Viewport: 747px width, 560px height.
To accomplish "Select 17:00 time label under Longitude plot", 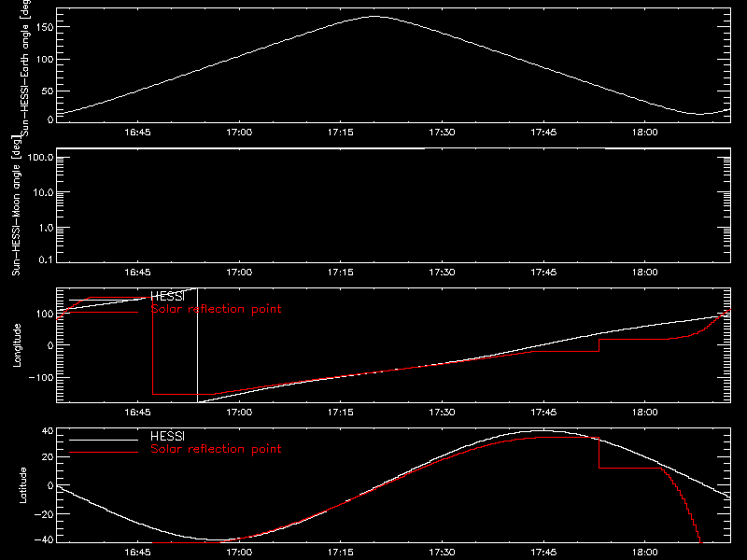I will (x=239, y=413).
